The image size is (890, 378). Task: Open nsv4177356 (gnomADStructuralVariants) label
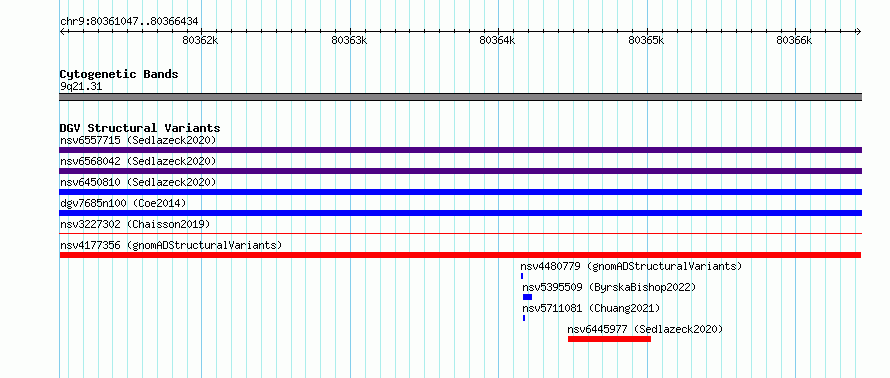171,245
